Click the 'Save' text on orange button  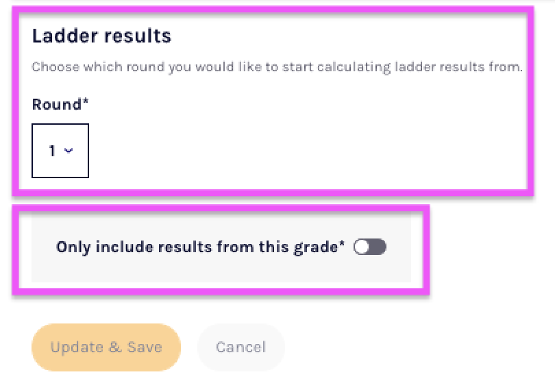pos(145,347)
